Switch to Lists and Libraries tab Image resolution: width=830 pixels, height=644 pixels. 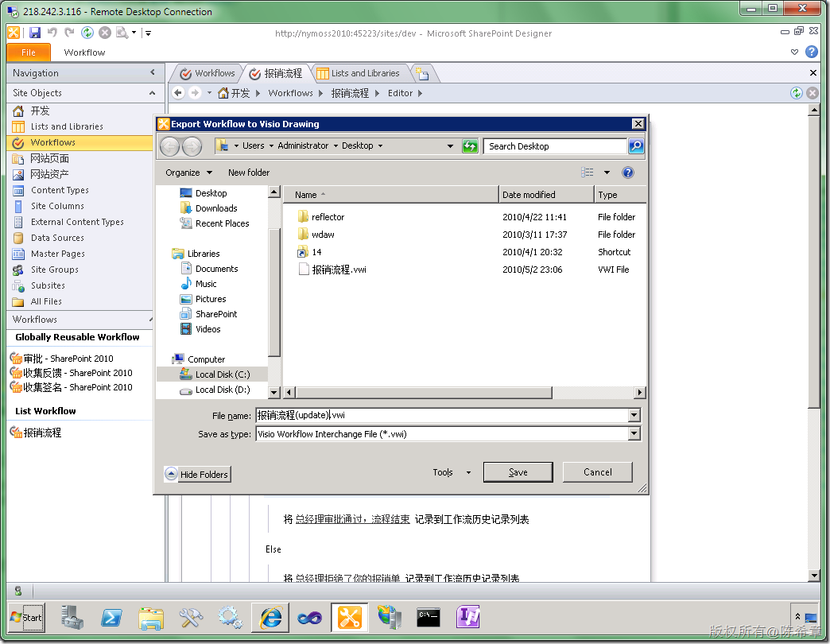pyautogui.click(x=359, y=74)
